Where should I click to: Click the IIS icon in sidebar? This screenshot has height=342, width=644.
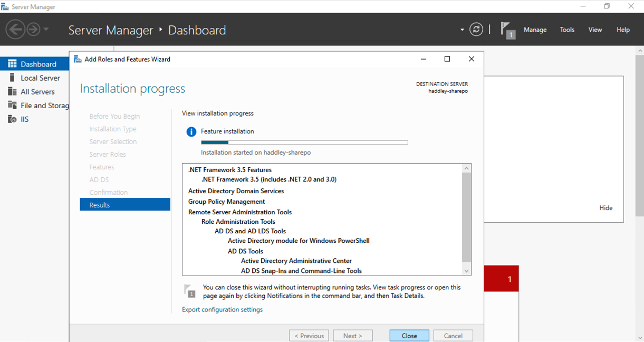(12, 119)
